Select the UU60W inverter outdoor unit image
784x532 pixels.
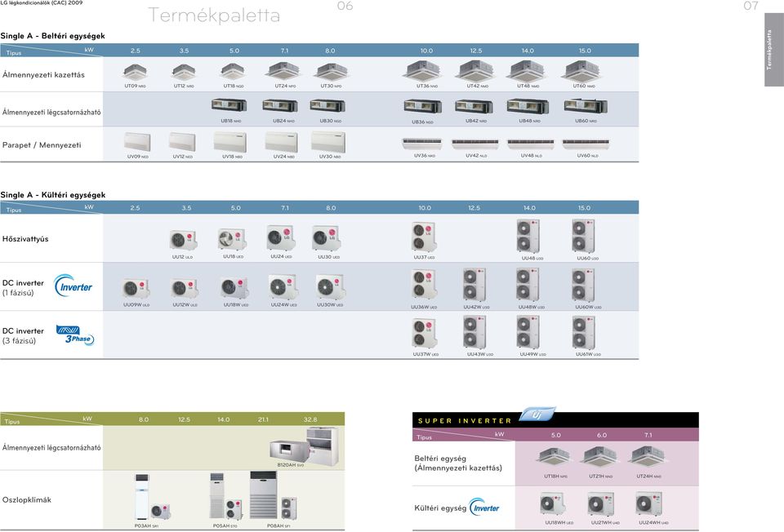click(583, 286)
